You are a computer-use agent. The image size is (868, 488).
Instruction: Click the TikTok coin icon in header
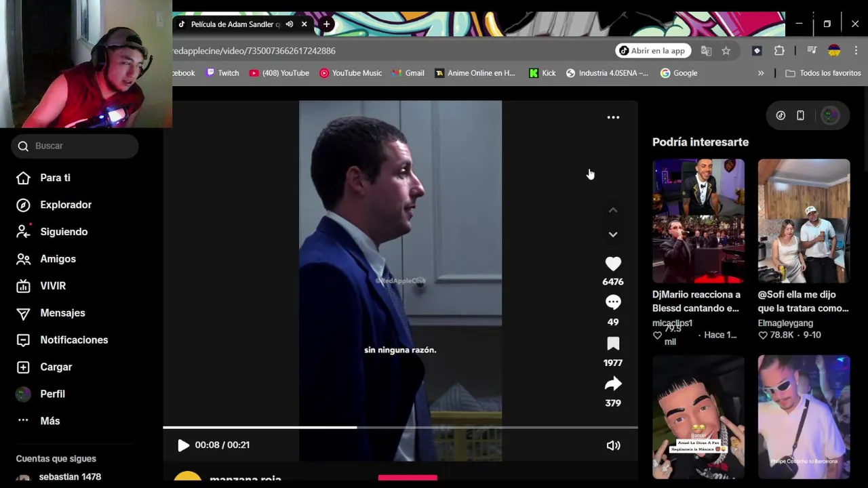(x=781, y=115)
